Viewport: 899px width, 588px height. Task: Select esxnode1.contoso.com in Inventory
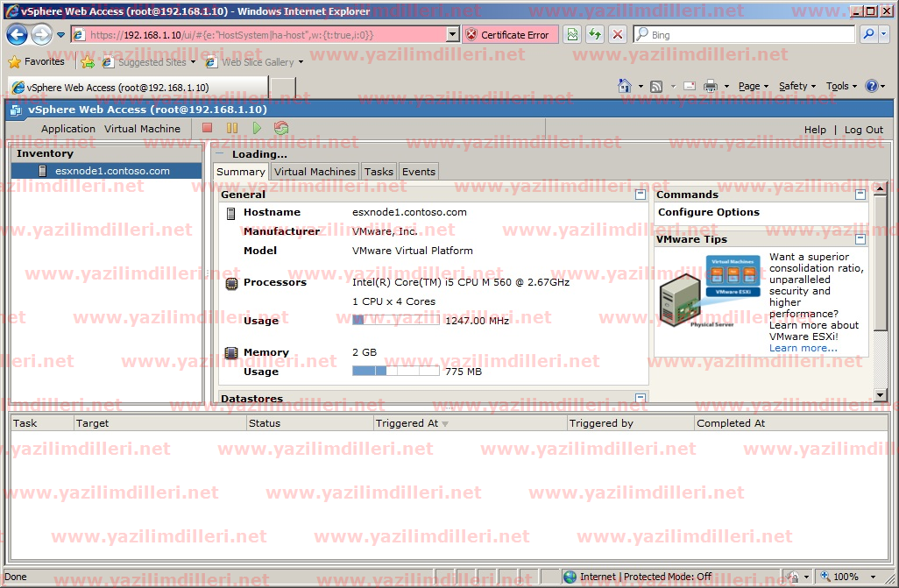[112, 171]
